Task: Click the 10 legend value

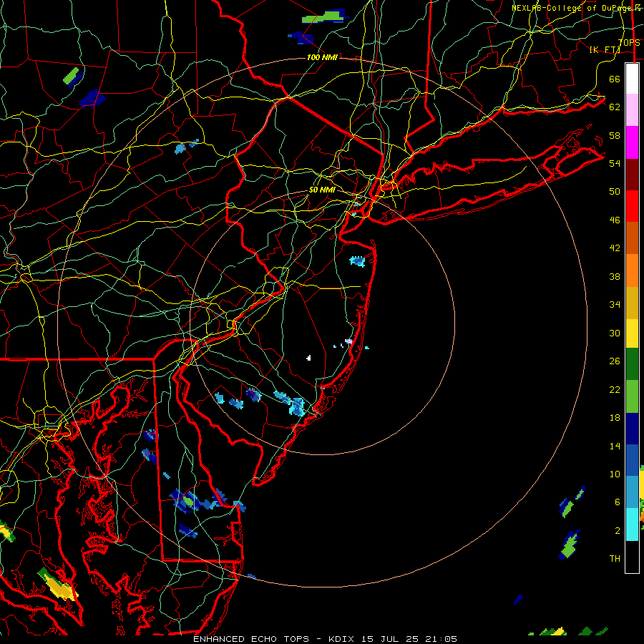Action: pos(615,474)
